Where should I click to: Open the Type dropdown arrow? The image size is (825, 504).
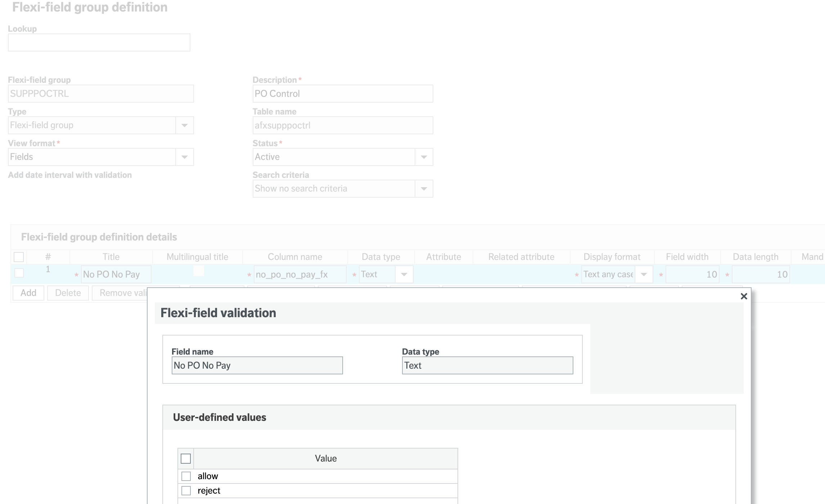[x=184, y=125]
